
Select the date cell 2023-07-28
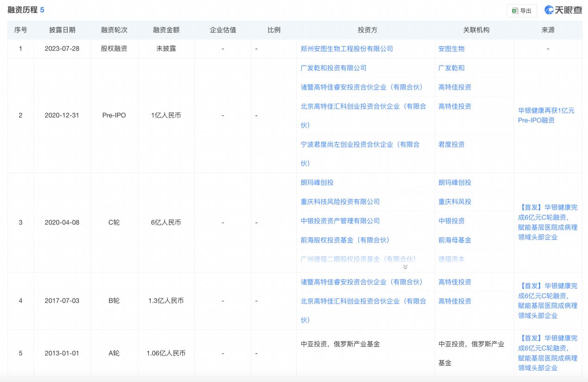(62, 49)
